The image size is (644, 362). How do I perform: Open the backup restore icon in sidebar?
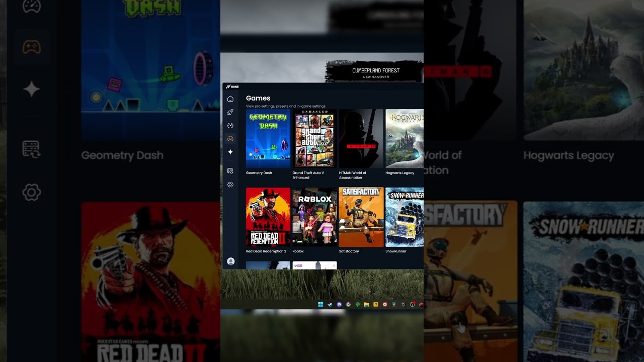click(x=230, y=171)
